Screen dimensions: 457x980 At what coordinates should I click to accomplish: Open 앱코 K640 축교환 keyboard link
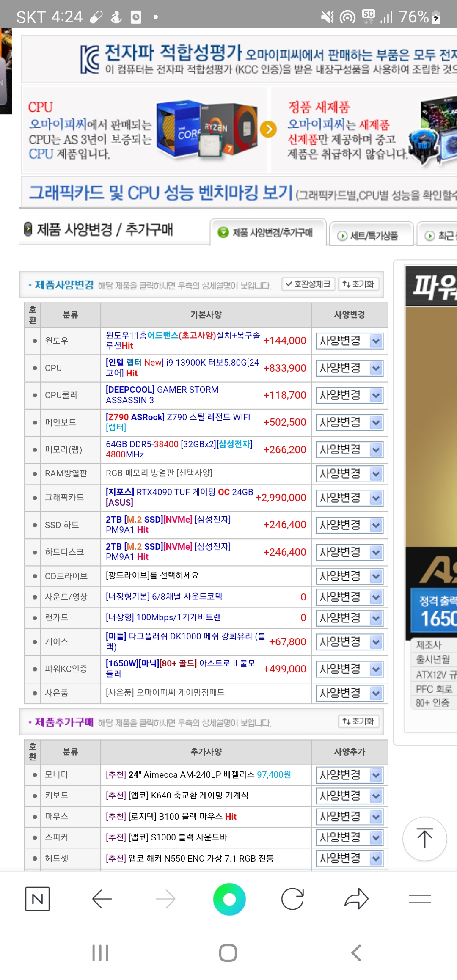pyautogui.click(x=177, y=796)
